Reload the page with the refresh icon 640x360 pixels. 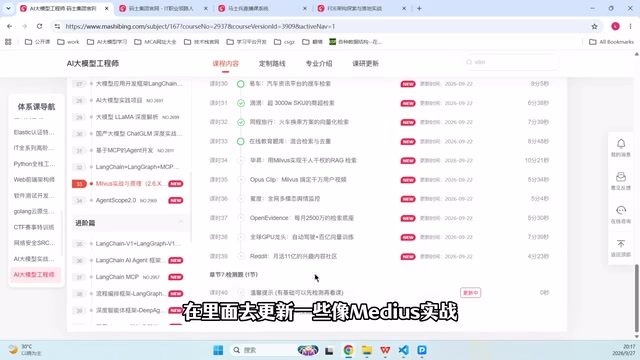[x=39, y=26]
